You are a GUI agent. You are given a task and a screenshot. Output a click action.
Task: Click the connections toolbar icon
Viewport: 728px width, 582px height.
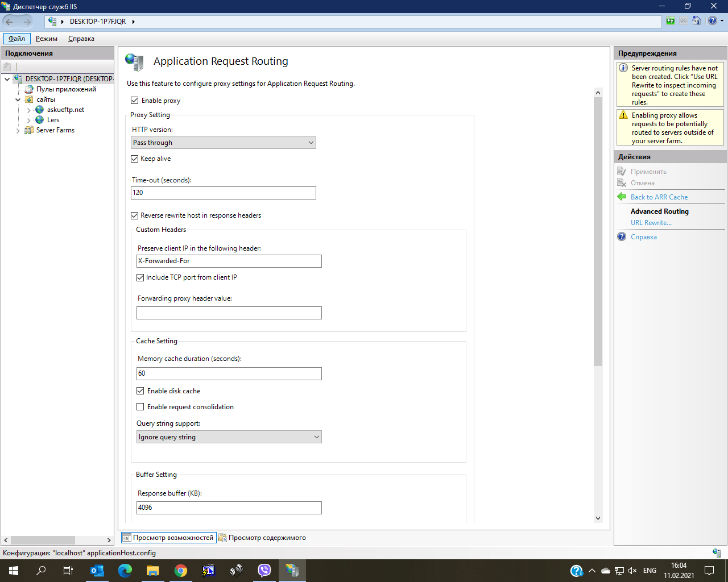click(7, 66)
